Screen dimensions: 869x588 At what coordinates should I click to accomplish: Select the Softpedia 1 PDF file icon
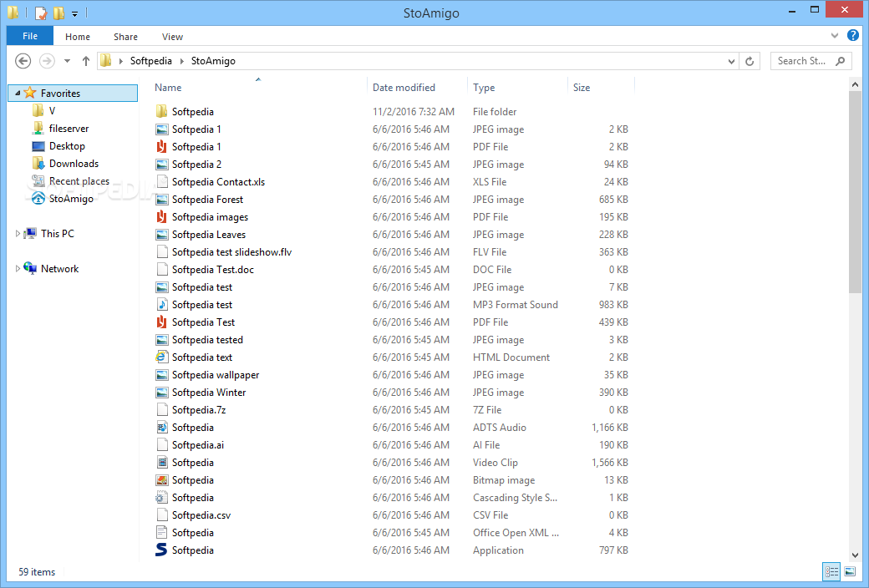pos(162,147)
